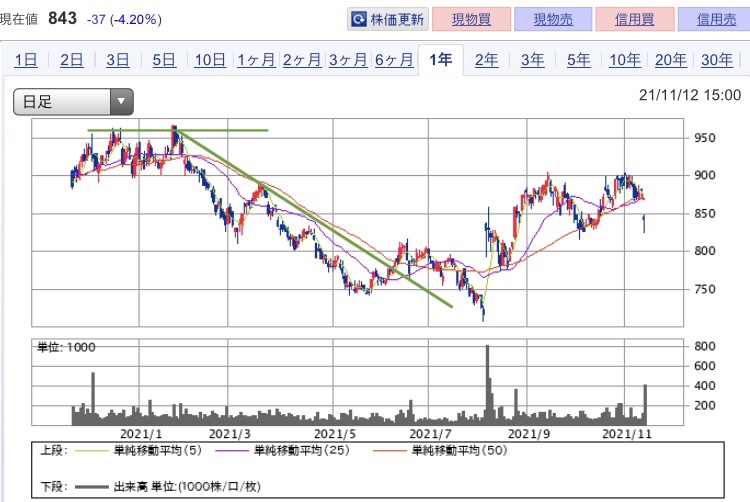Switch chart to 10日 period
The height and width of the screenshot is (502, 750).
pyautogui.click(x=210, y=60)
